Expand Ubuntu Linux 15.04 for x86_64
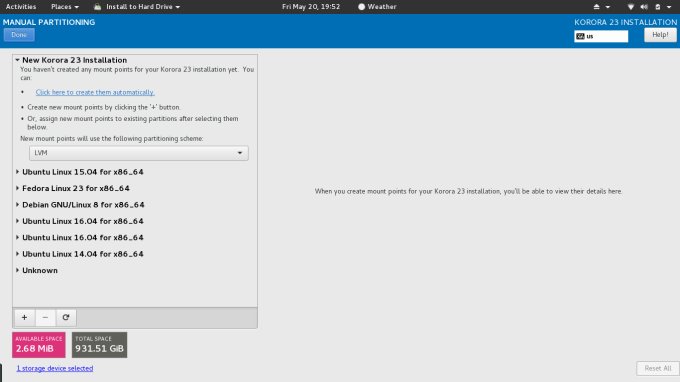The image size is (680, 382). [x=17, y=172]
